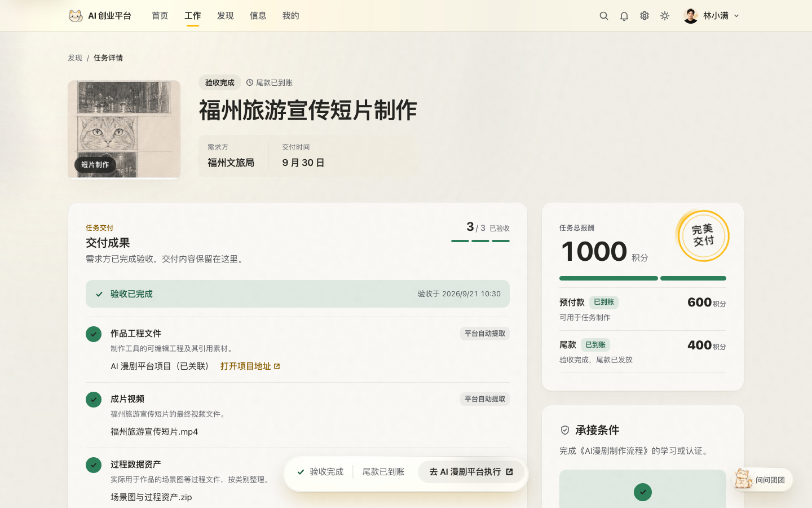Screen dimensions: 812x508
Task: Open search with the magnifier icon
Action: tap(604, 16)
